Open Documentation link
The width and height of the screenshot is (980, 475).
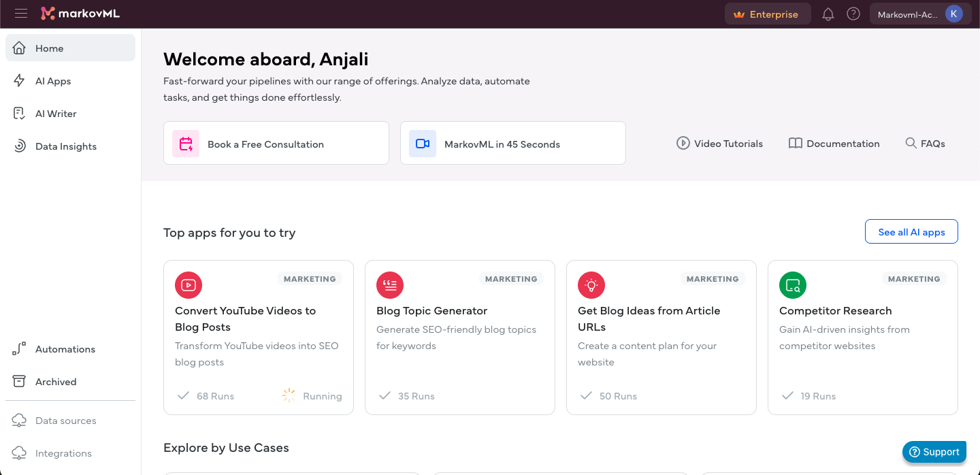tap(834, 144)
